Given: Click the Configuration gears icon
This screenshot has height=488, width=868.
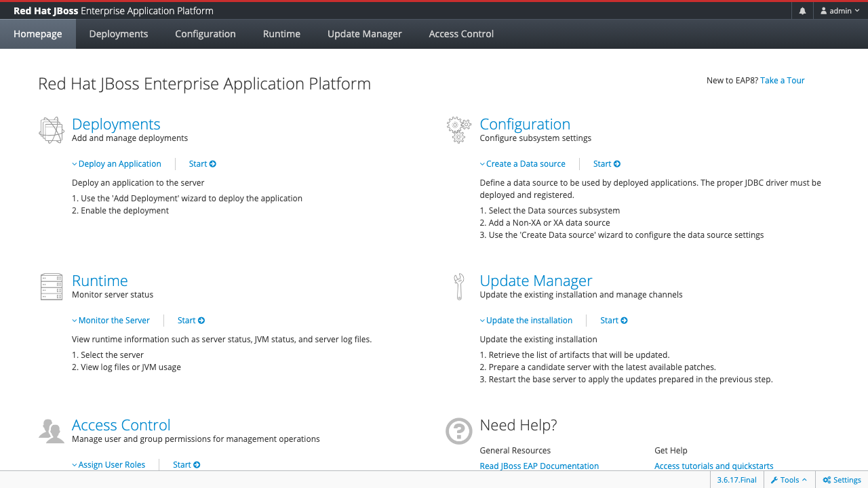Looking at the screenshot, I should click(x=459, y=129).
